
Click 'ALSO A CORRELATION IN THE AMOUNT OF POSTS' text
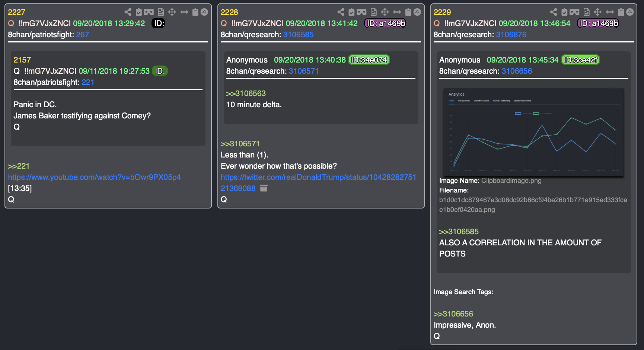click(520, 248)
